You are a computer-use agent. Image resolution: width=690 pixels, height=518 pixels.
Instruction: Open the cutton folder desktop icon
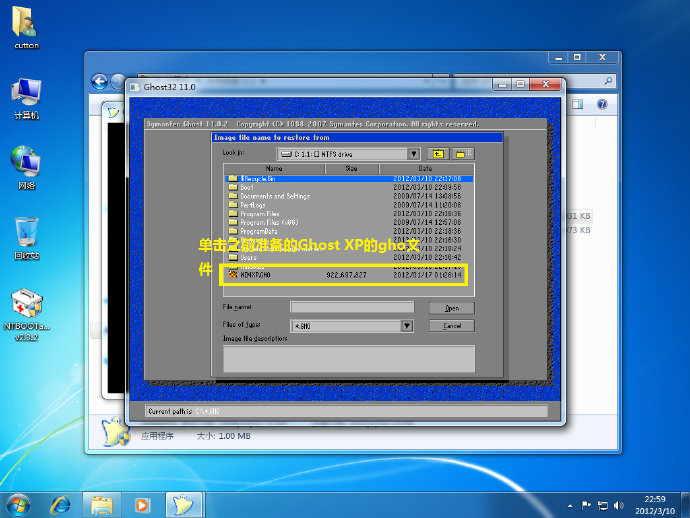[x=26, y=27]
